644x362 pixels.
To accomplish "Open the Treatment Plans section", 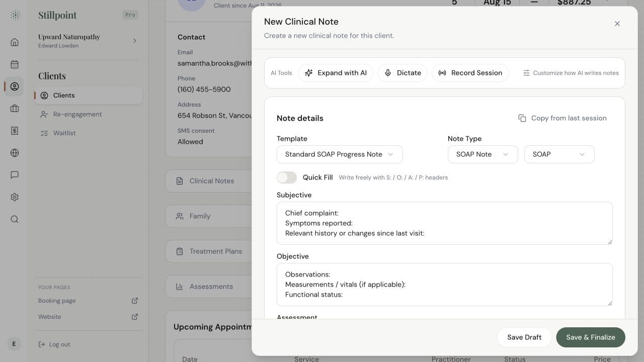I will pos(209,251).
